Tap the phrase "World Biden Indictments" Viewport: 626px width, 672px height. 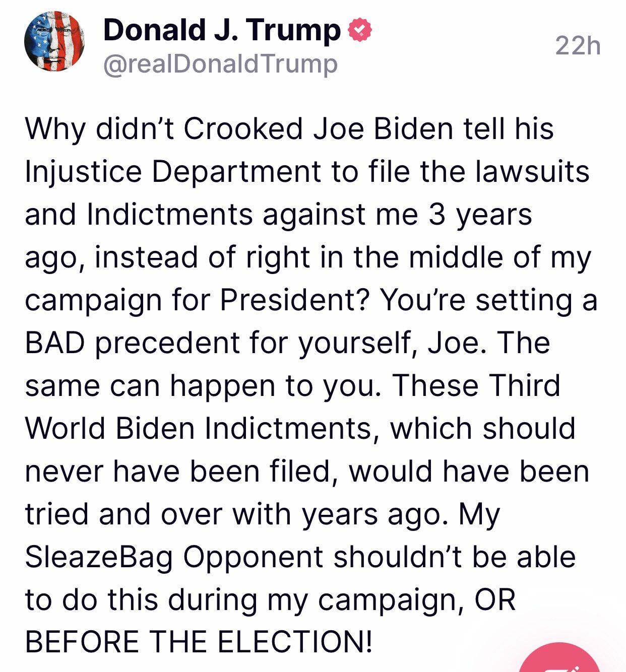(x=199, y=429)
